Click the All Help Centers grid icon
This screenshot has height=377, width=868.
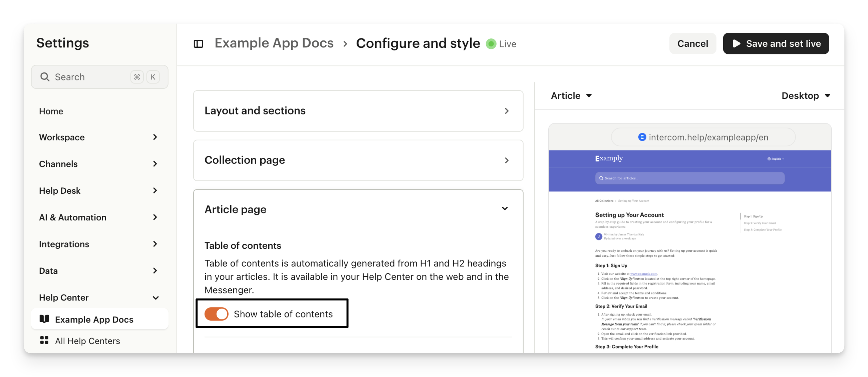pyautogui.click(x=44, y=340)
